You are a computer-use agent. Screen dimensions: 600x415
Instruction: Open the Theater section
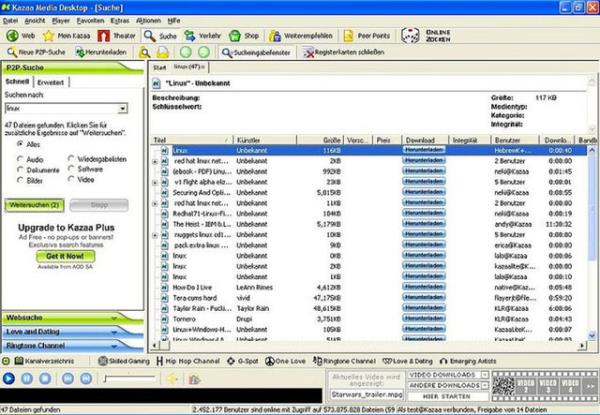[116, 36]
